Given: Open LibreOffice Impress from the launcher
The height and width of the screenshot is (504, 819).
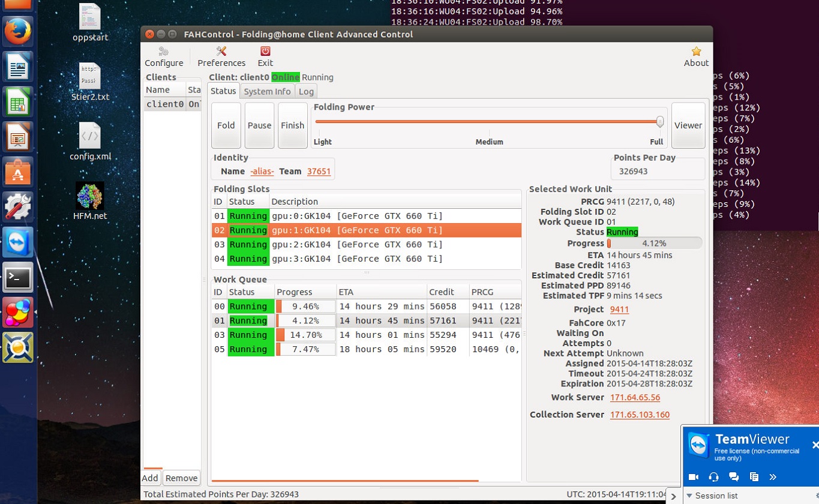Looking at the screenshot, I should [x=18, y=137].
